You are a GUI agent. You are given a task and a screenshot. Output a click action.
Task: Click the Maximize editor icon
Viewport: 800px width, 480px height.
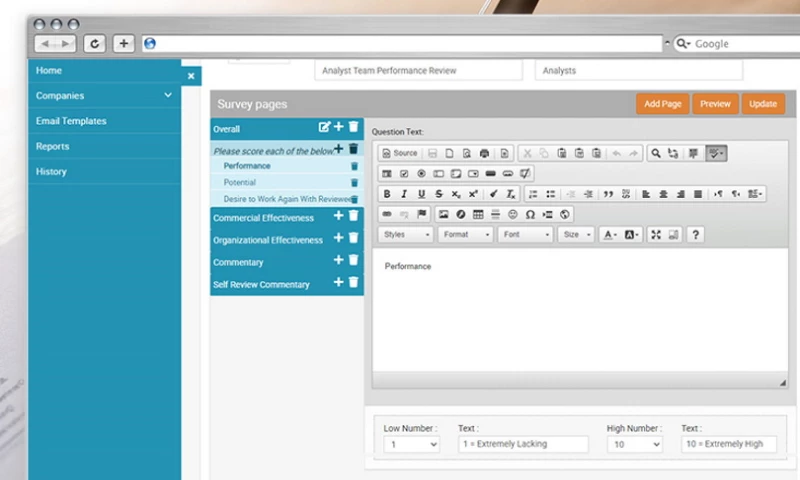pyautogui.click(x=656, y=235)
